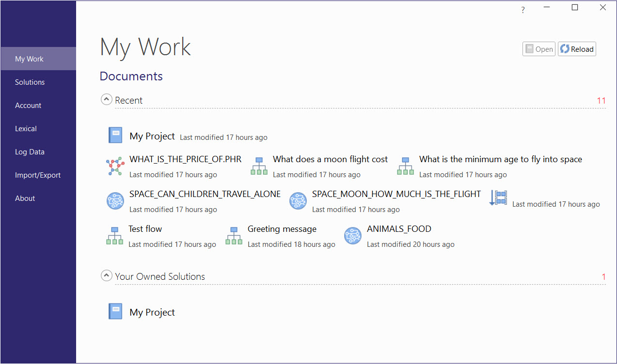
Task: Open the Import/Export page
Action: pos(38,175)
